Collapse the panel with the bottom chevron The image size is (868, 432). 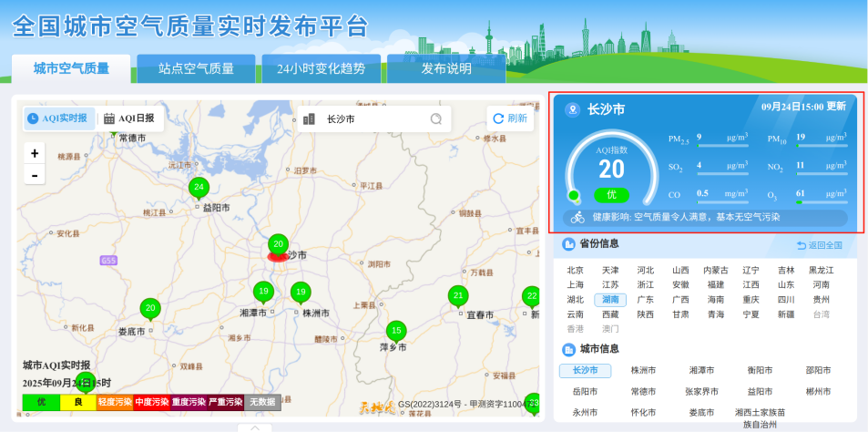[x=255, y=427]
